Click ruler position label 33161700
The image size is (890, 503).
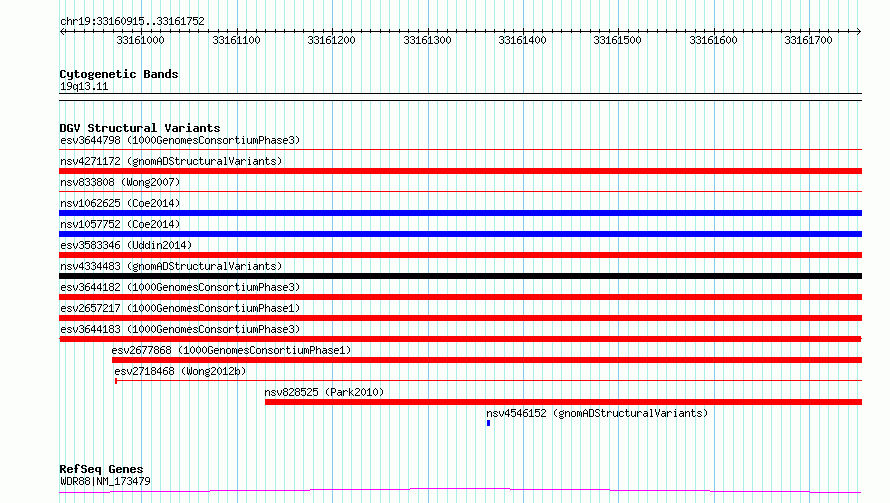click(808, 40)
